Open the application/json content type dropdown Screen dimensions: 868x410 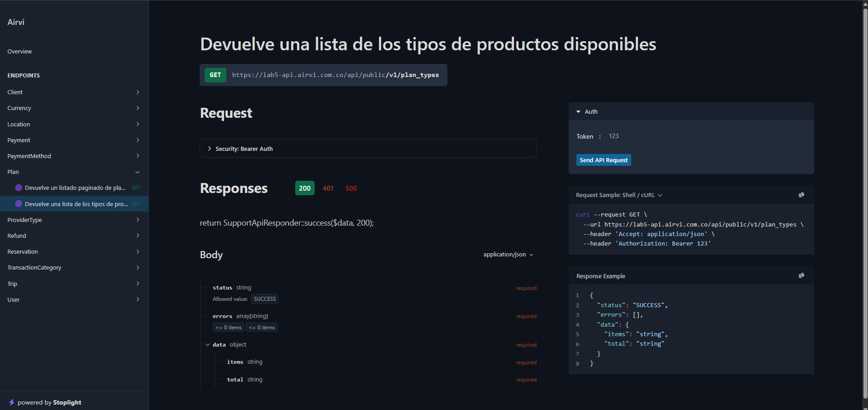click(x=508, y=255)
